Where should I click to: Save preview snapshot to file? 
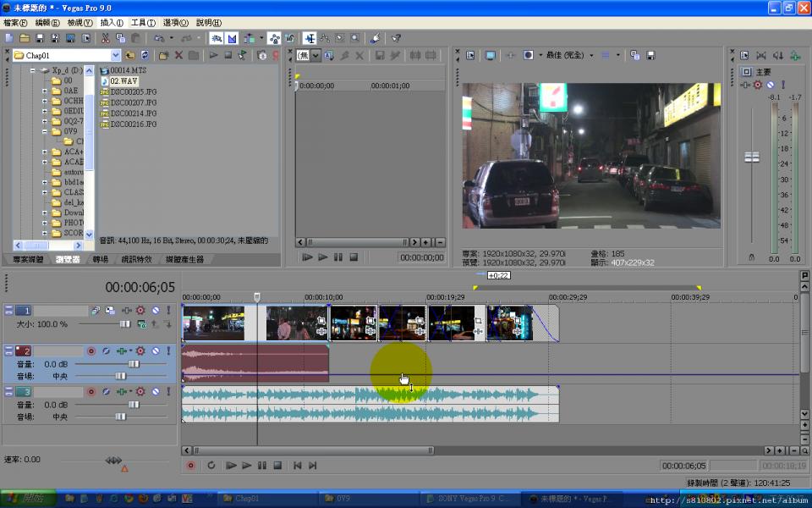point(650,55)
